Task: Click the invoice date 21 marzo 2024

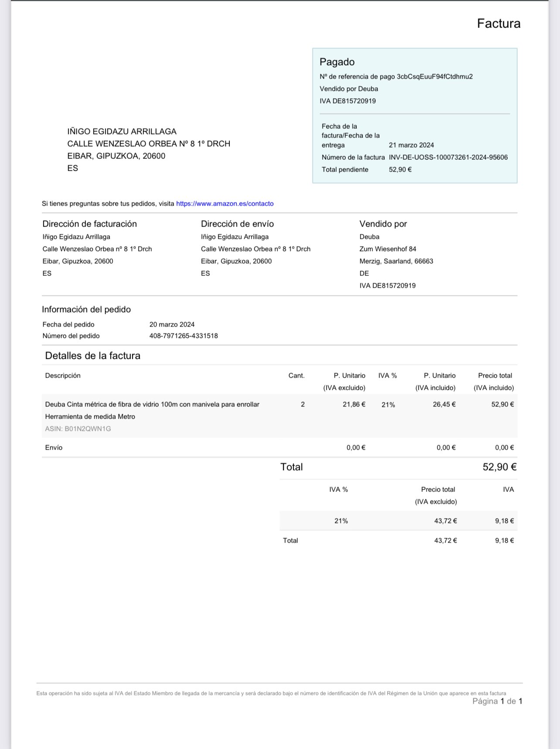Action: coord(411,145)
